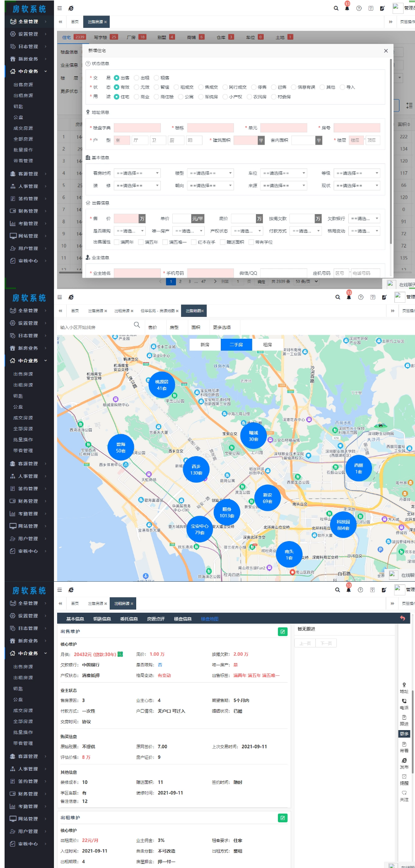Click the red back arrow on the detail screen

[x=402, y=618]
